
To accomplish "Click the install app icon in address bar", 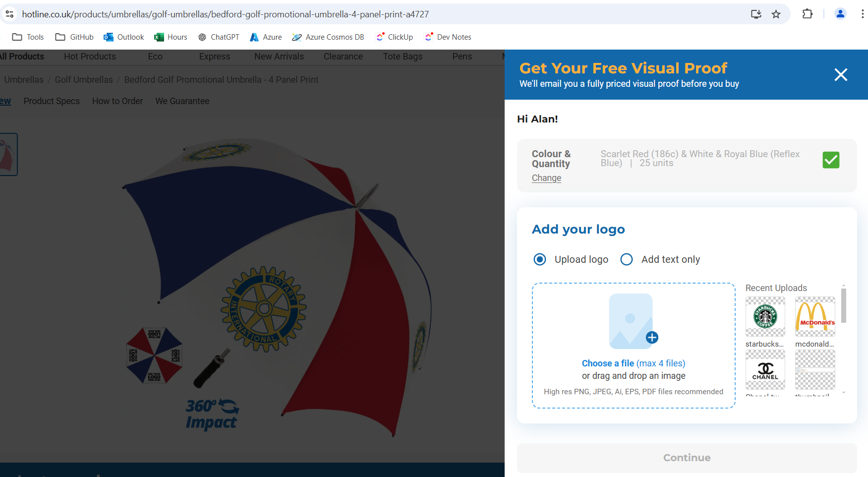I will (755, 14).
